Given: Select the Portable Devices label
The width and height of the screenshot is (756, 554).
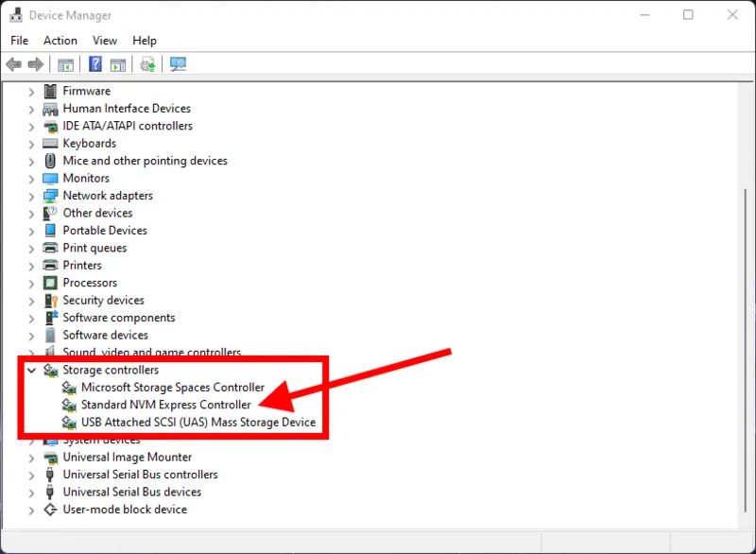Looking at the screenshot, I should 105,231.
